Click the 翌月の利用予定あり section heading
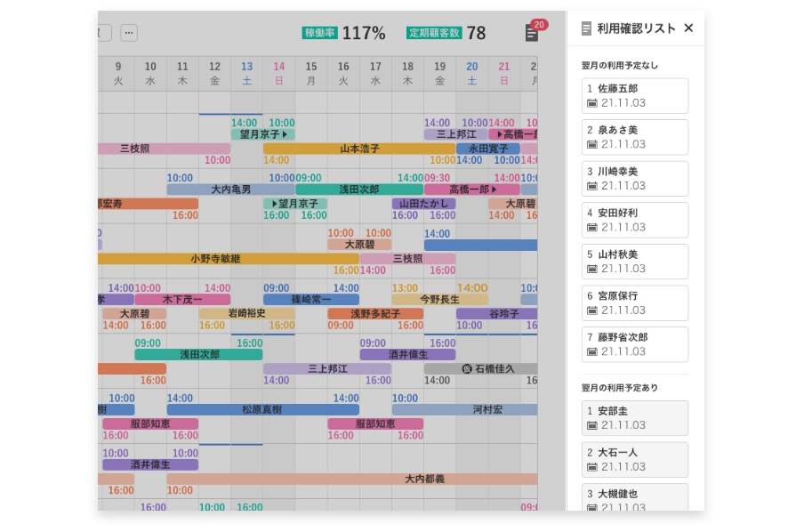Screen dimensions: 804x532 (619, 388)
